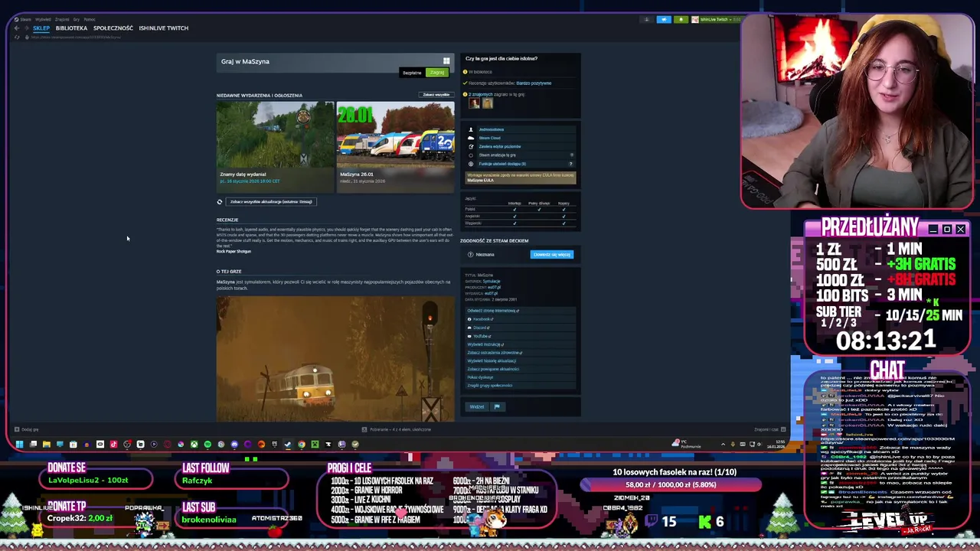
Task: Click the refresh icon beside updates button
Action: click(x=220, y=202)
